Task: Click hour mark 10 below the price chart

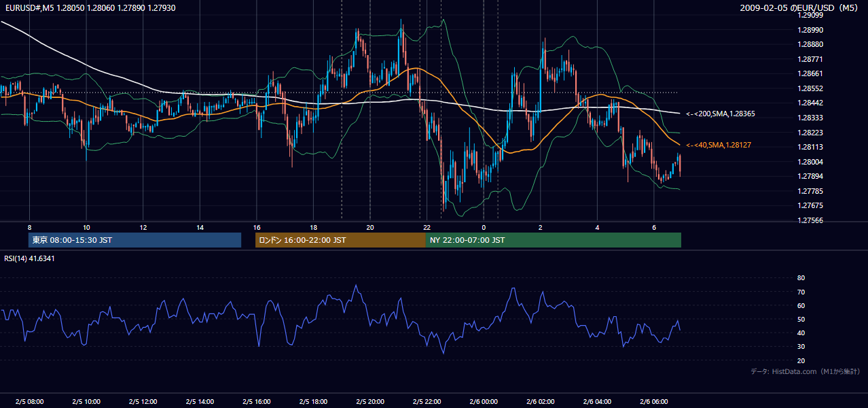Action: (86, 227)
